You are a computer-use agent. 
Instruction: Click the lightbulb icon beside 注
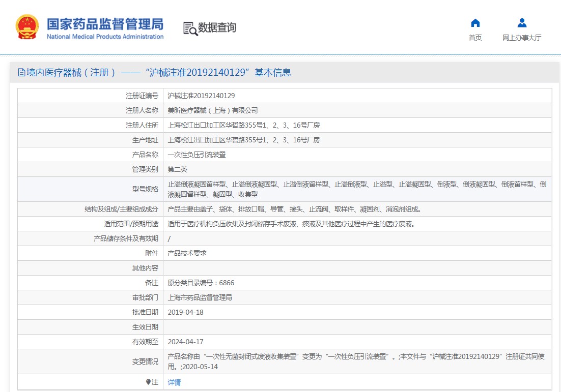tap(148, 382)
